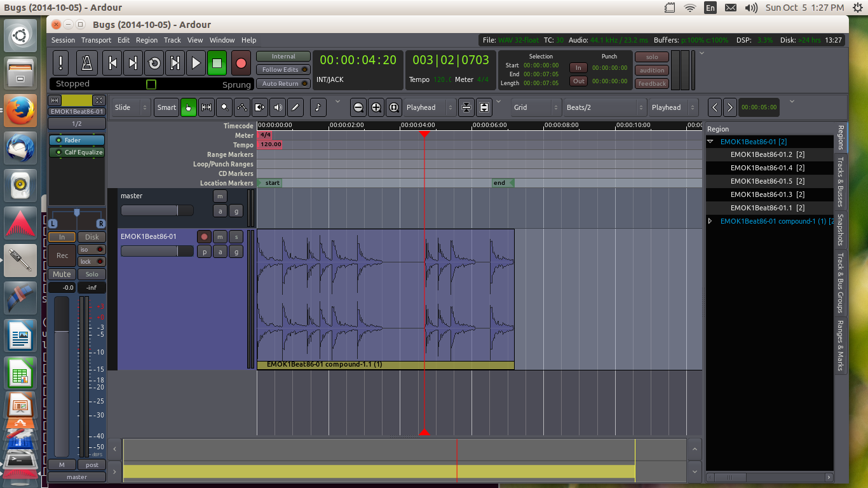Open the Beats/2 grid units dropdown
The height and width of the screenshot is (488, 868).
(604, 107)
